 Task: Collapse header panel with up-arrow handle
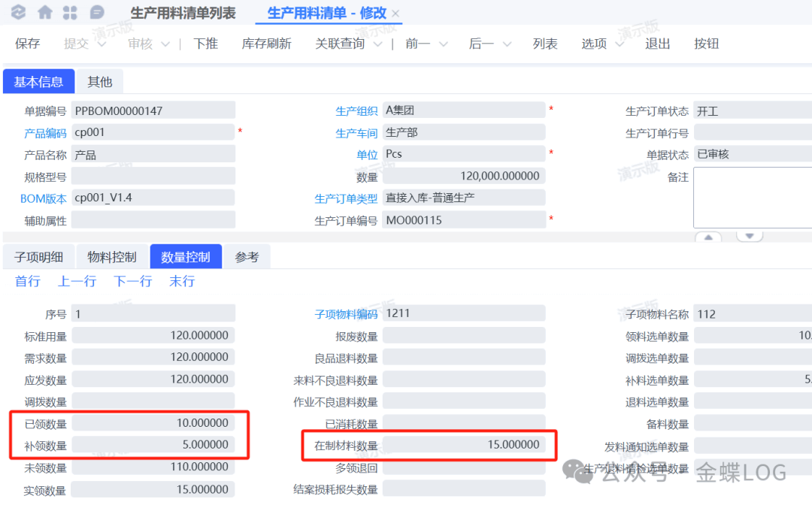tap(707, 237)
